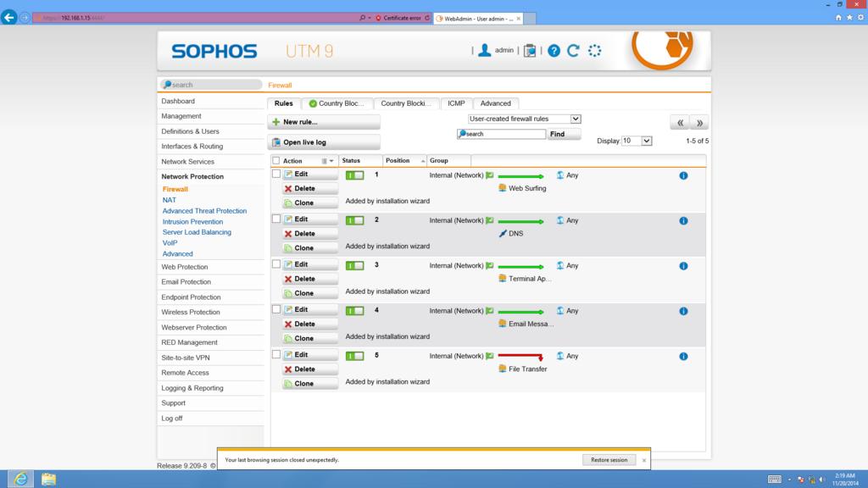Dismiss the restore session notification
The height and width of the screenshot is (488, 868).
[x=644, y=460]
